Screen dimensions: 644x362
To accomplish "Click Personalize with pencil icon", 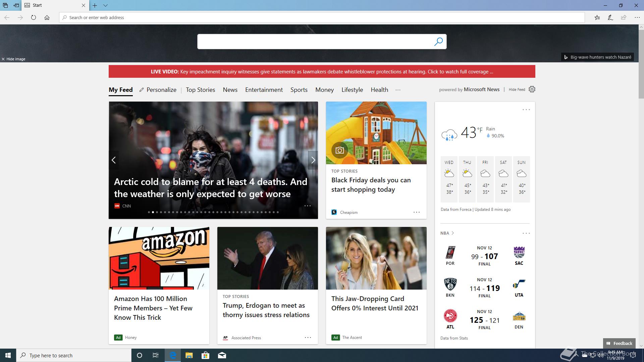I will [158, 90].
